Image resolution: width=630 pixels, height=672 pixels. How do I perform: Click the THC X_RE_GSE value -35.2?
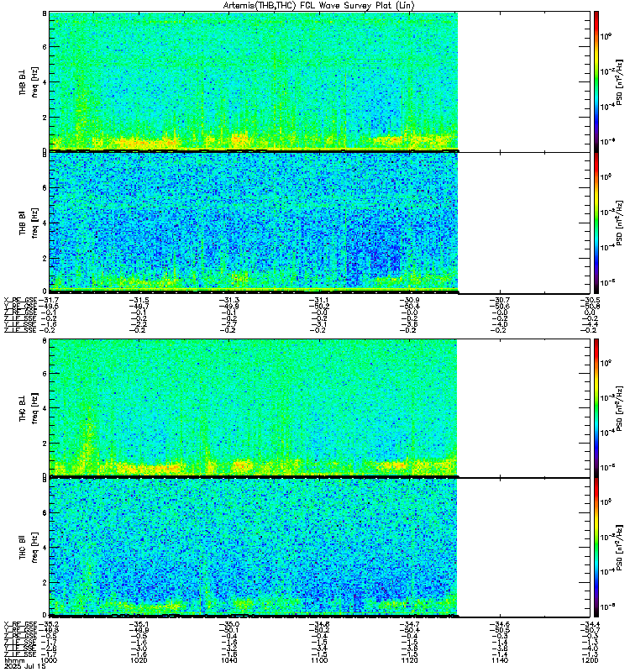tap(48, 624)
